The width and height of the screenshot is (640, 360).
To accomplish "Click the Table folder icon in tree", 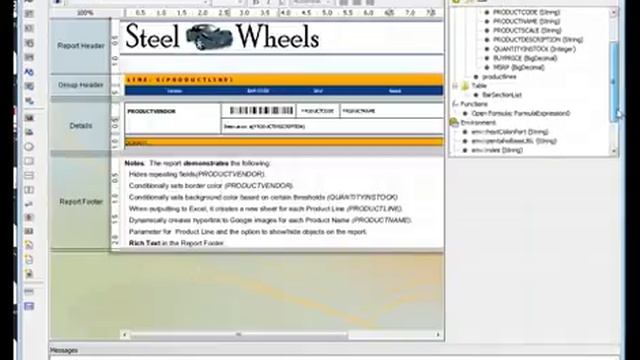I will [465, 86].
